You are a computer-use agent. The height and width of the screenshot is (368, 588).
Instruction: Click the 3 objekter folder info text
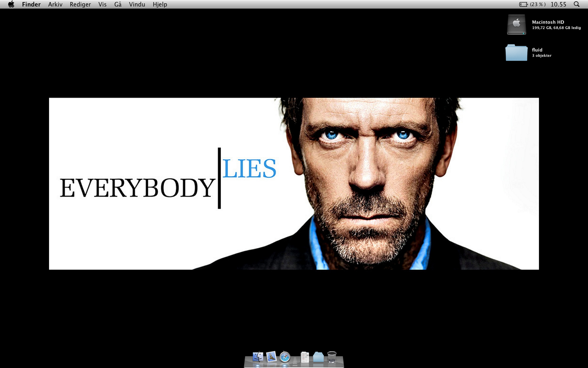541,56
